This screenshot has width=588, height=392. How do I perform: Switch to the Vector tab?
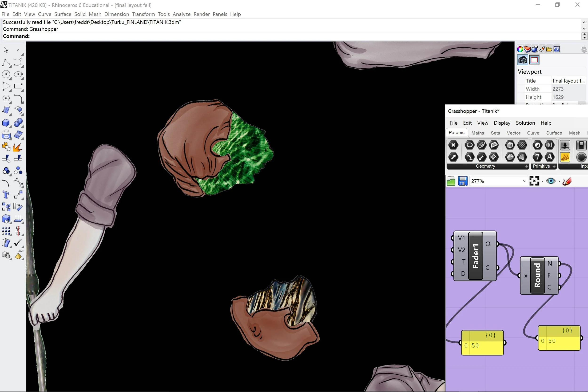[x=513, y=133]
